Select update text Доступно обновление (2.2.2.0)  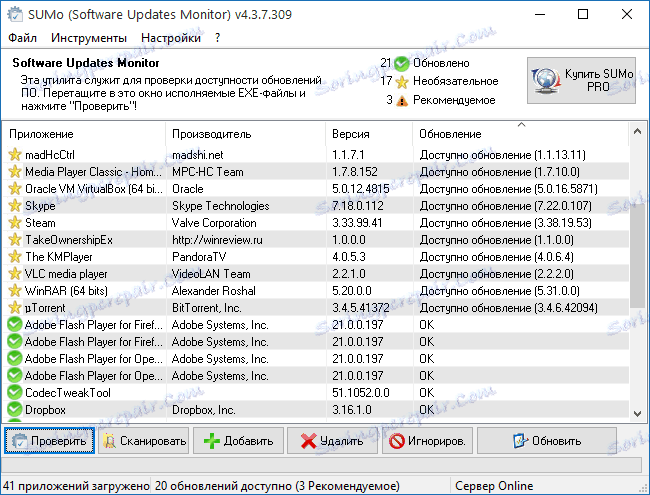point(497,274)
